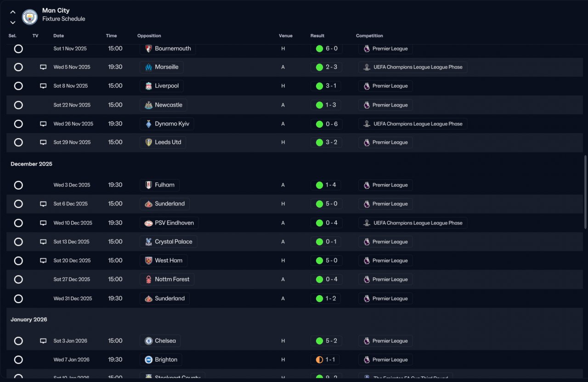Click the TV broadcast icon for Chelsea fixture
The image size is (588, 382).
tap(43, 341)
